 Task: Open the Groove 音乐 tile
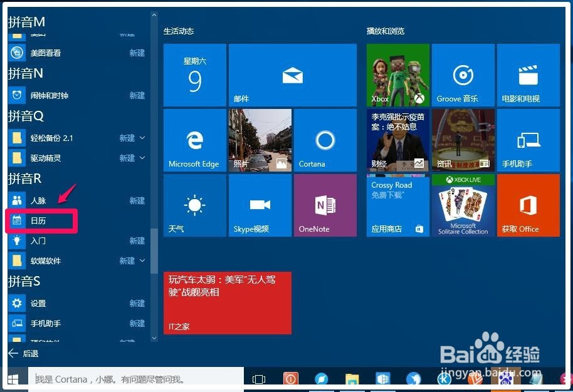pos(463,75)
